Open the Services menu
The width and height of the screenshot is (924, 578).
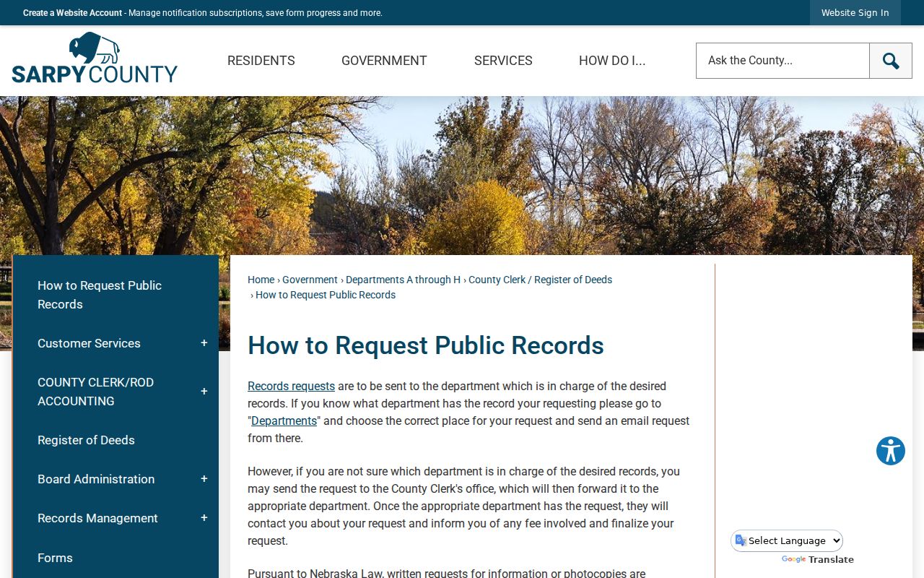[x=503, y=61]
